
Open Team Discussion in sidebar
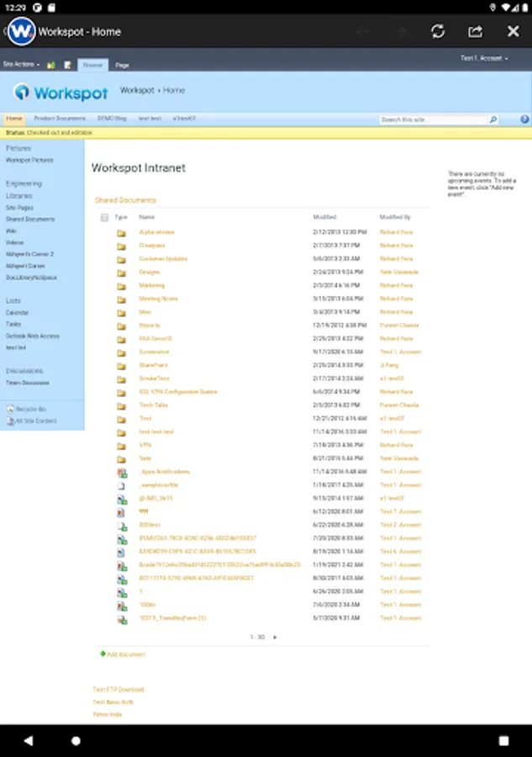point(27,383)
